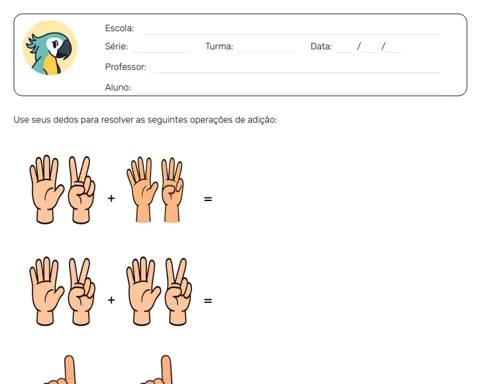The width and height of the screenshot is (480, 384).
Task: Click the equals sign of the second equation
Action: [x=208, y=301]
